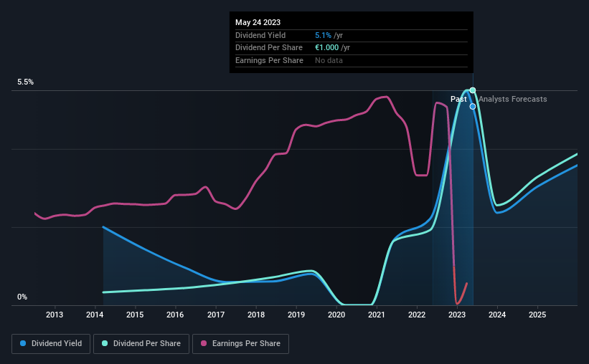Click the teal Dividend Per Share legend dot
This screenshot has width=589, height=364.
(x=105, y=343)
